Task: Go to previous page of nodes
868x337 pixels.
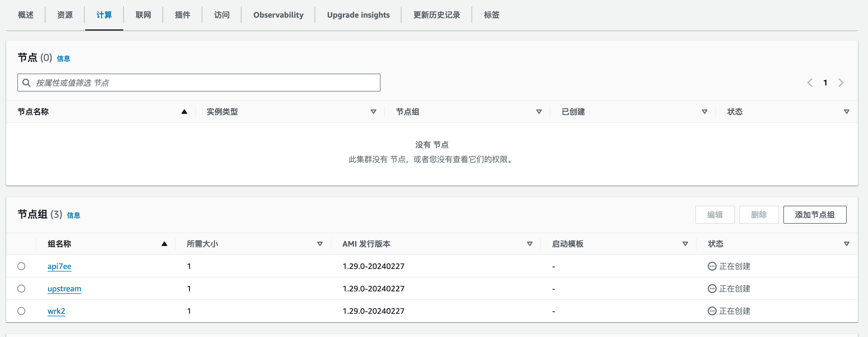Action: 810,83
